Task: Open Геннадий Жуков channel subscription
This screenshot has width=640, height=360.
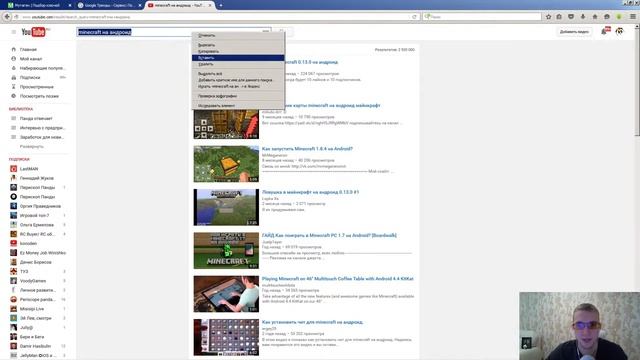Action: pyautogui.click(x=37, y=178)
